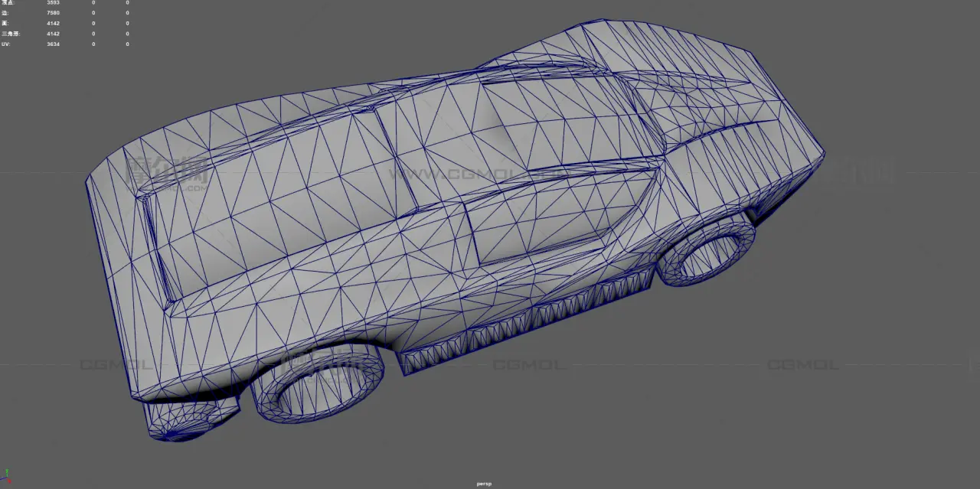The height and width of the screenshot is (489, 980).
Task: Click the UV total value 3634
Action: pyautogui.click(x=53, y=44)
